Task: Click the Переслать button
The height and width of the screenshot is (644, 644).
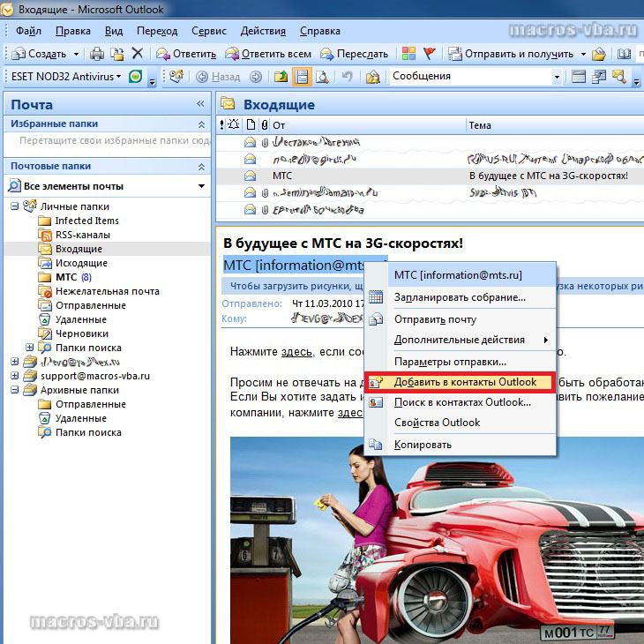Action: click(x=354, y=54)
